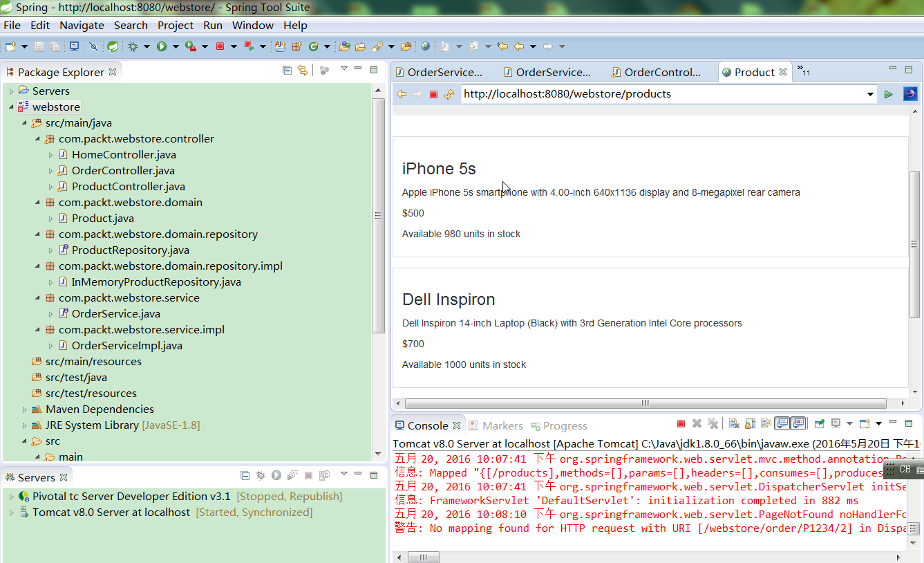924x563 pixels.
Task: Toggle show console on standard out change
Action: [782, 424]
